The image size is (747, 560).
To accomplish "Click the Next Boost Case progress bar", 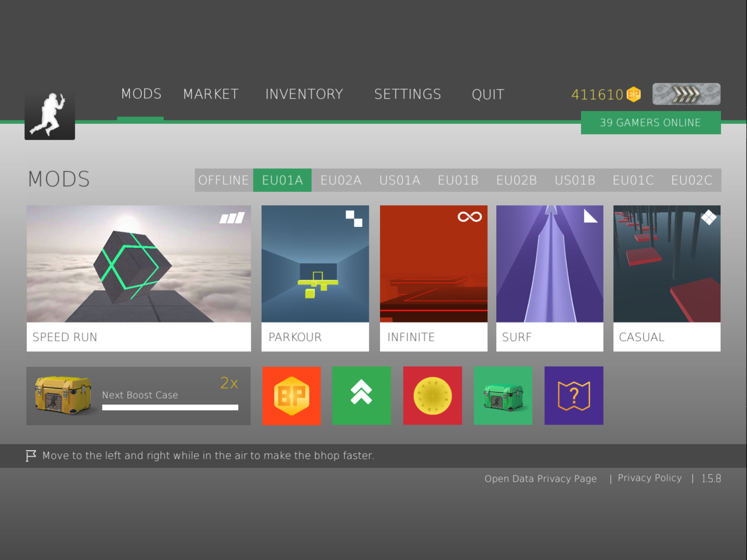I will (170, 407).
